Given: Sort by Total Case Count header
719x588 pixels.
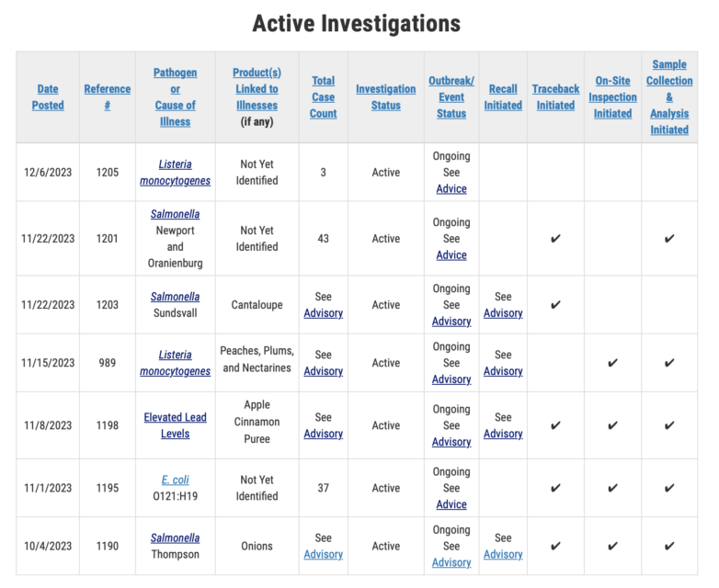Looking at the screenshot, I should (324, 97).
